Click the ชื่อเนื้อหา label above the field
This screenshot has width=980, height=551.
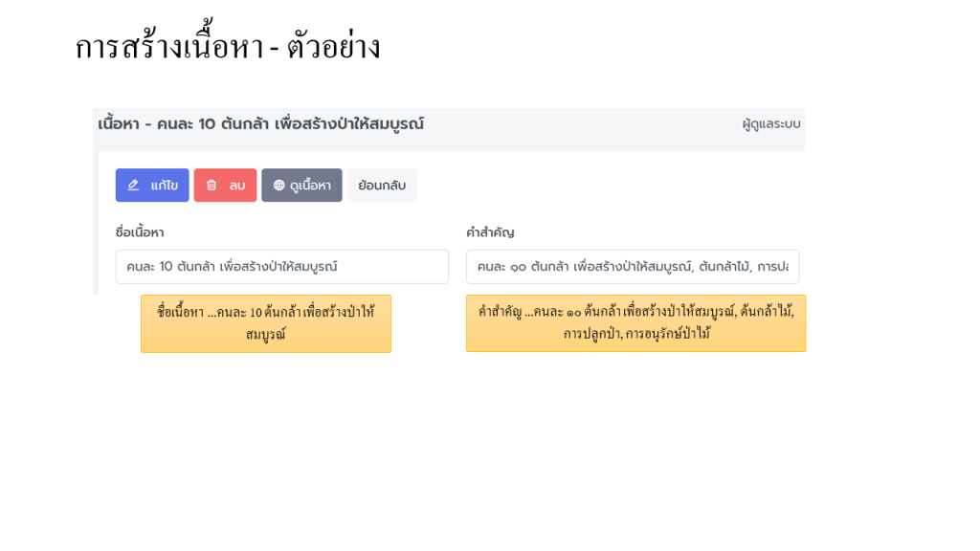(x=140, y=232)
